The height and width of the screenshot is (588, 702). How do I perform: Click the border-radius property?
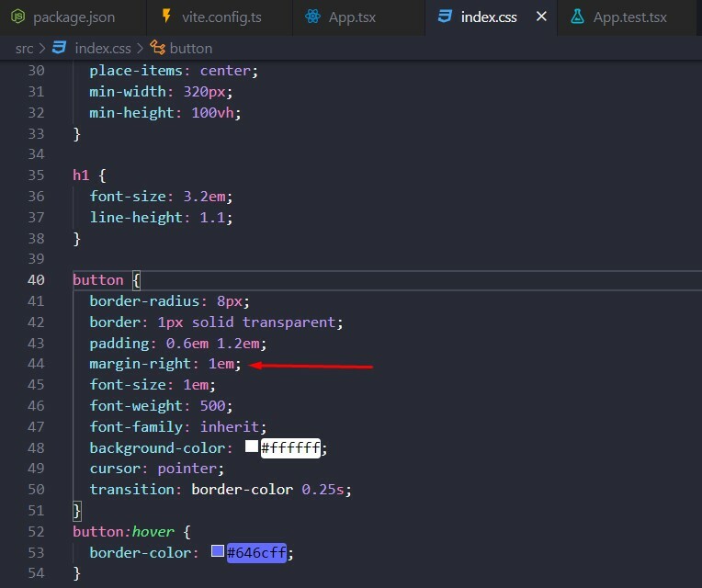(144, 301)
